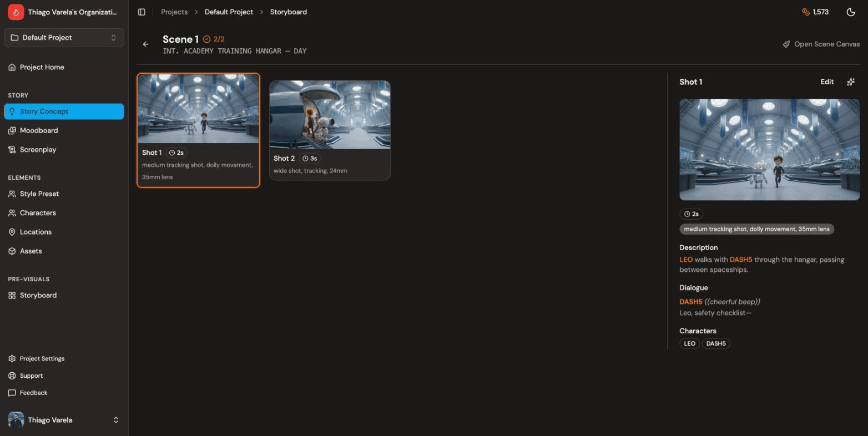
Task: Toggle dark mode with the moon icon
Action: coord(851,12)
